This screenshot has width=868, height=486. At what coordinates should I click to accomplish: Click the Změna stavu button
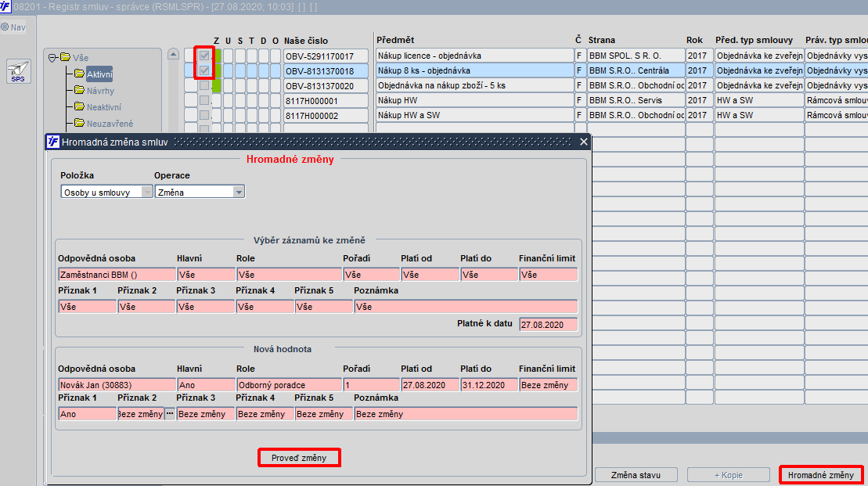636,475
